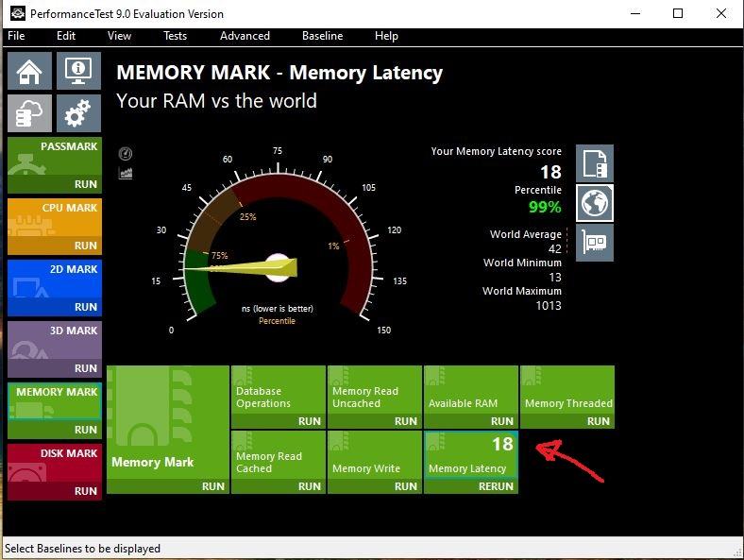The image size is (744, 560).
Task: Select the DISK MARK tile
Action: click(55, 463)
